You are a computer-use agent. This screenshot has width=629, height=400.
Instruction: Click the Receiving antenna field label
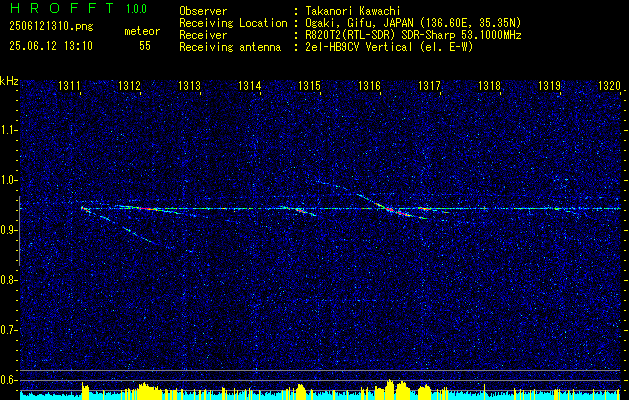[x=230, y=47]
